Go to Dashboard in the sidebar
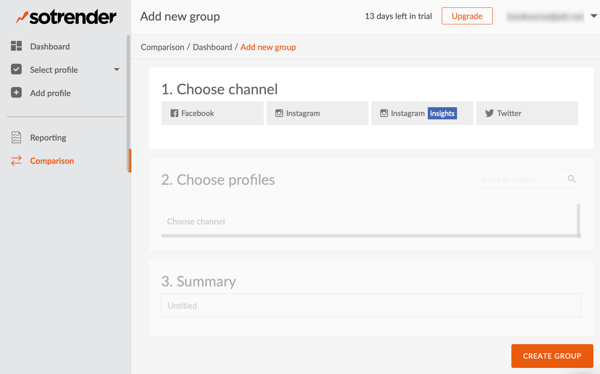Image resolution: width=600 pixels, height=374 pixels. tap(50, 46)
